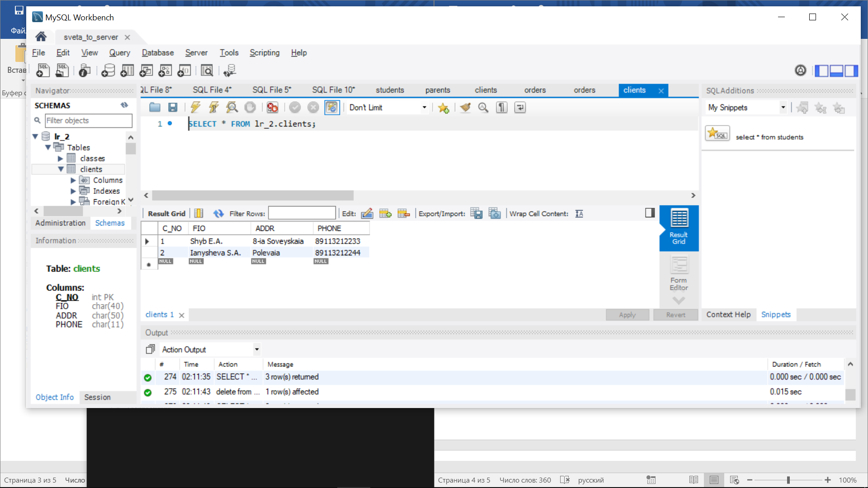Click edit current row pencil icon
Viewport: 868px width, 488px height.
coord(367,214)
